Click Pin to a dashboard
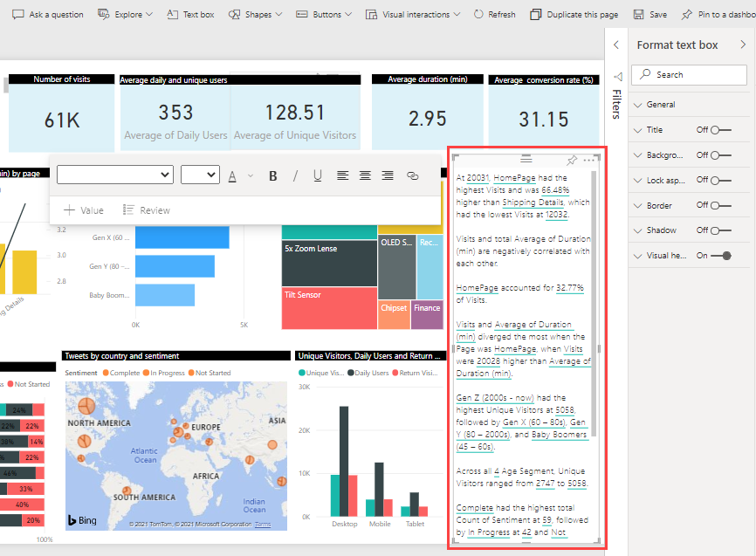 point(718,15)
